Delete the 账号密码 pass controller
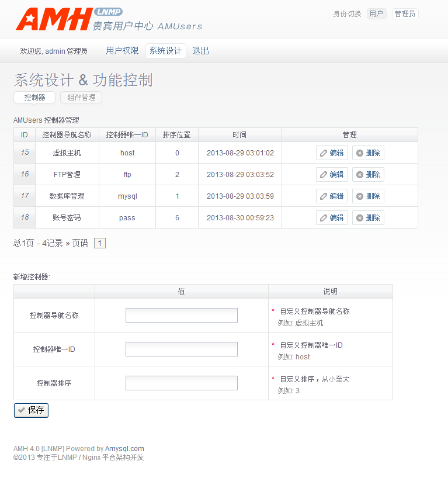Screen dimensions: 448x485 pos(368,218)
